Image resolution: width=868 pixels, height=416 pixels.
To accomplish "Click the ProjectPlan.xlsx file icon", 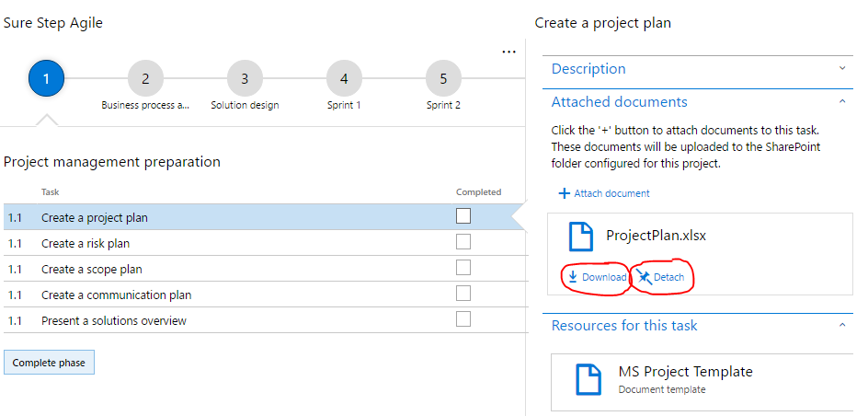I will (x=580, y=237).
